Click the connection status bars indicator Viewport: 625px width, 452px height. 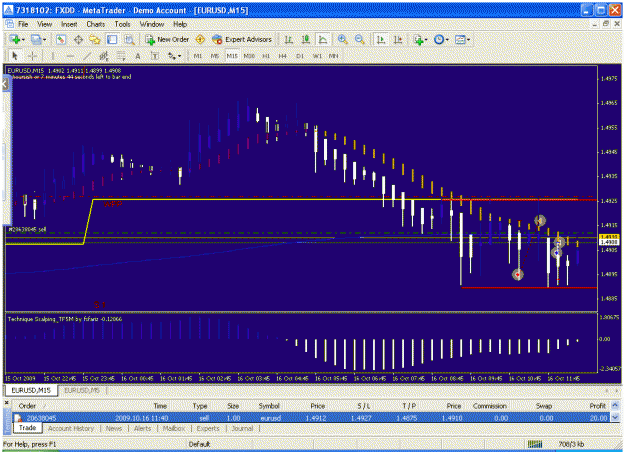[x=535, y=444]
